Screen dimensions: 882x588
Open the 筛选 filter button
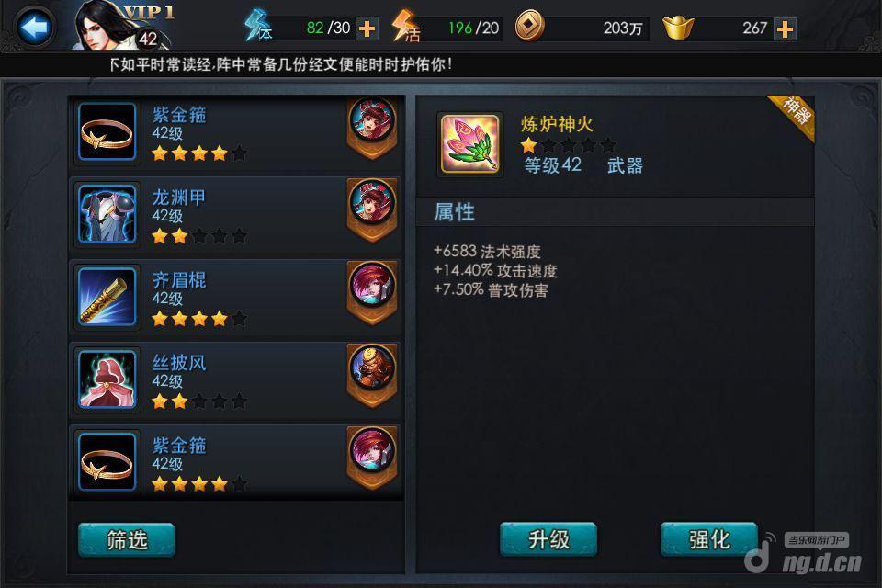coord(127,539)
